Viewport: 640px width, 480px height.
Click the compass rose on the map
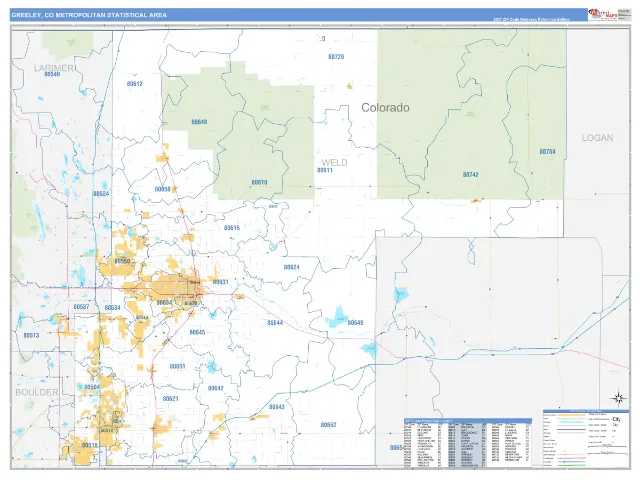619,398
